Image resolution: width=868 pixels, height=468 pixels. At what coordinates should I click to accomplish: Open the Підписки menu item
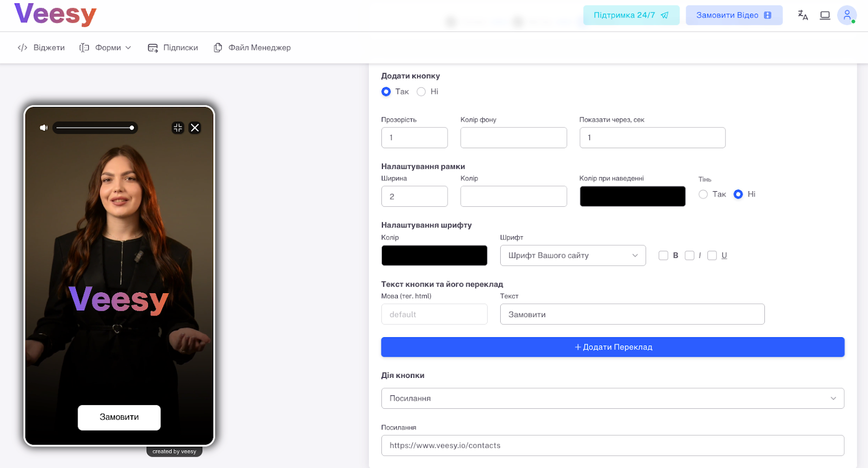point(173,48)
